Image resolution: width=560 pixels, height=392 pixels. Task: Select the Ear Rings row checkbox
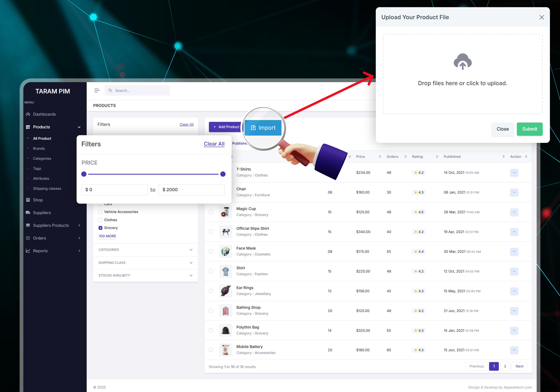[x=211, y=291]
